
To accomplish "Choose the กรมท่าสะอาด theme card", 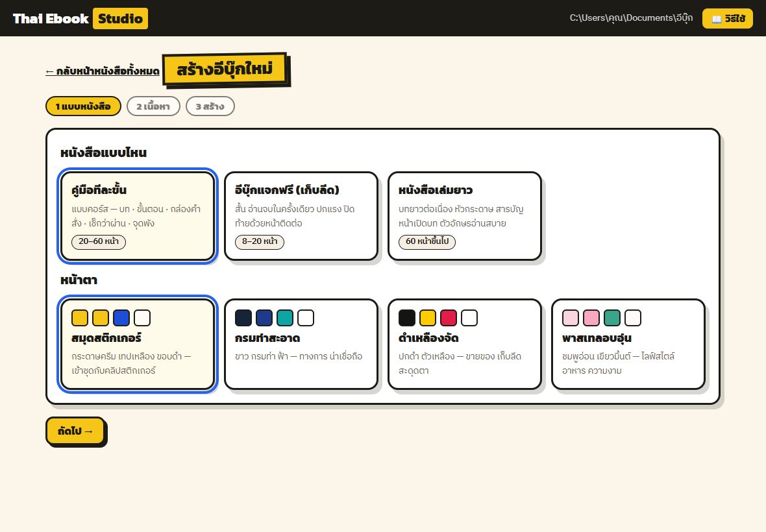I will coord(301,344).
